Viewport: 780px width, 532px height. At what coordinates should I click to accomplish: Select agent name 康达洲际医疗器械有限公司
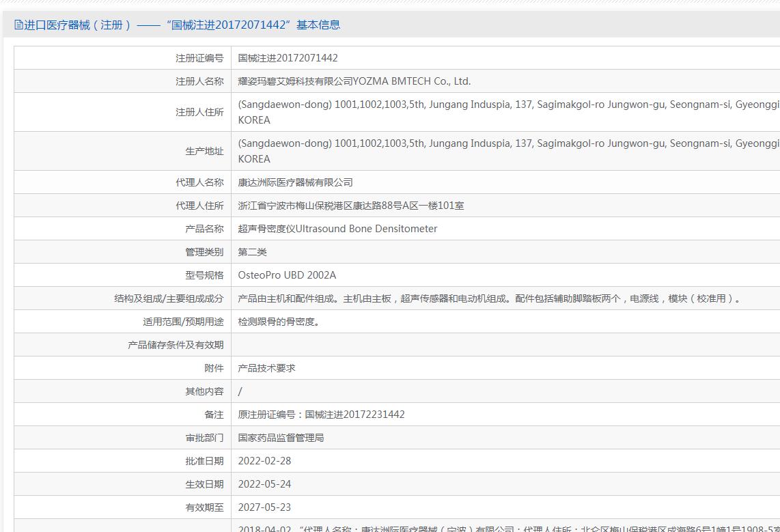pos(295,182)
